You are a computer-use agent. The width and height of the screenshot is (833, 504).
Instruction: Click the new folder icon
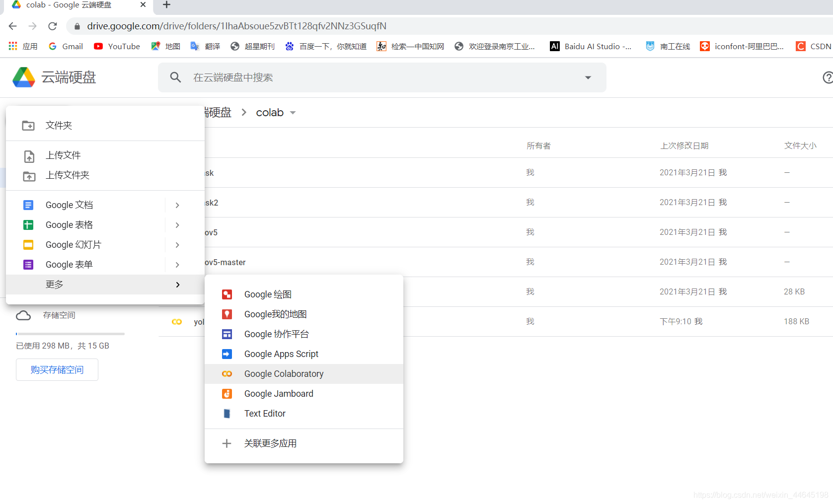[x=28, y=126]
